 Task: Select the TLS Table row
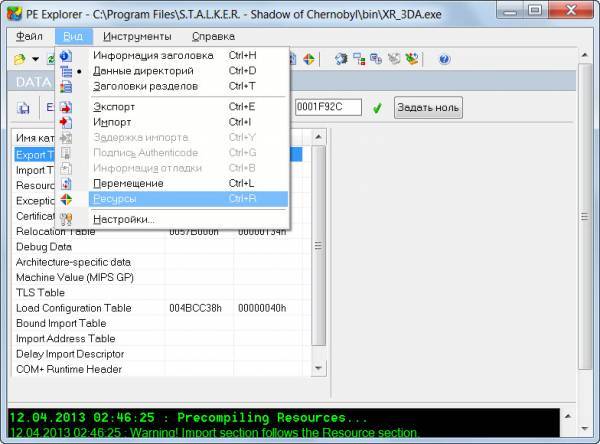[x=158, y=293]
